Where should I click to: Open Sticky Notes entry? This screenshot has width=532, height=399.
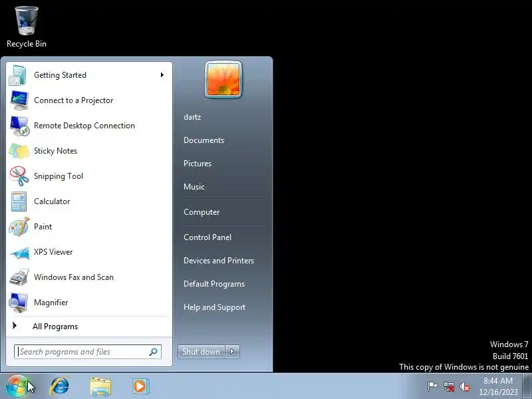[89, 151]
